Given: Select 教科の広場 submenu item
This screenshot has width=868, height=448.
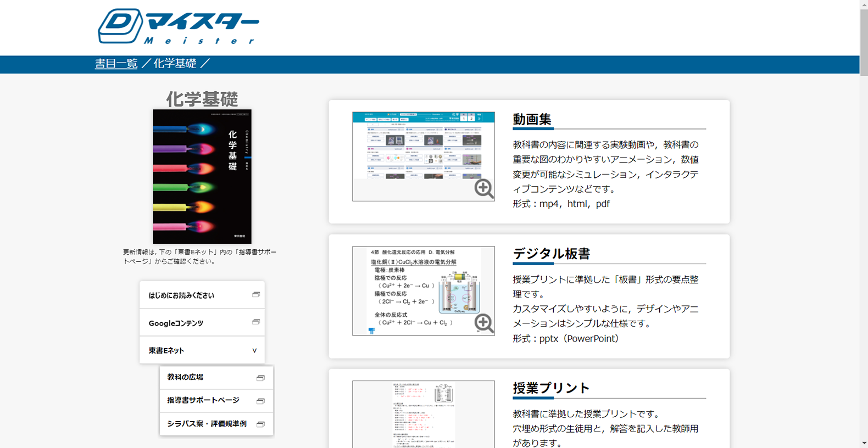Looking at the screenshot, I should pos(185,377).
